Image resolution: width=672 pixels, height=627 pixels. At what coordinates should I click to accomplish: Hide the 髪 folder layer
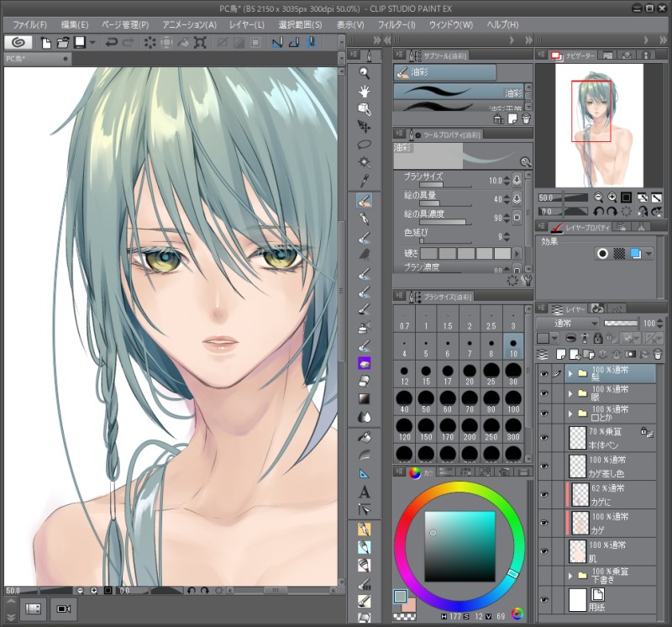(x=544, y=374)
